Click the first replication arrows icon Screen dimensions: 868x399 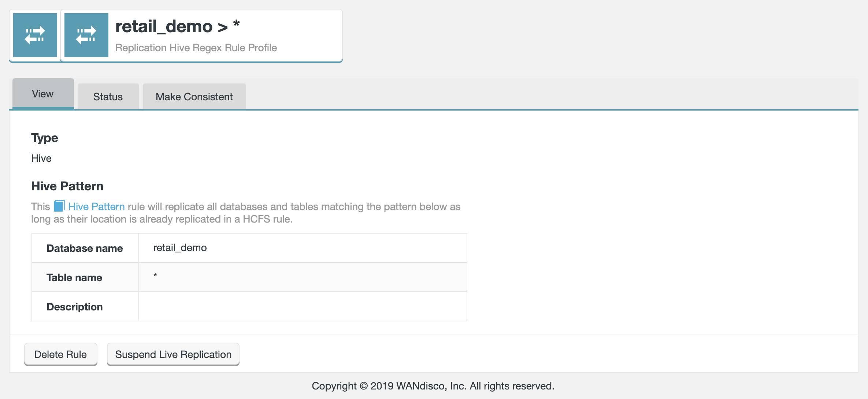pyautogui.click(x=35, y=35)
